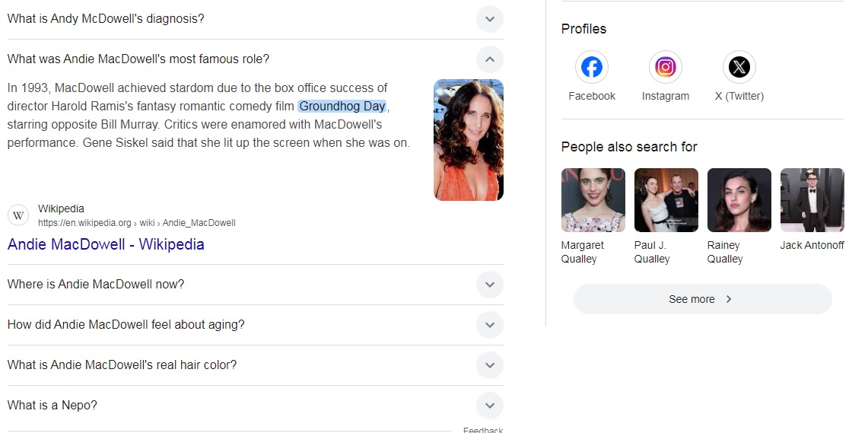
Task: Click the 'Facebook' label under Profiles
Action: click(x=592, y=96)
